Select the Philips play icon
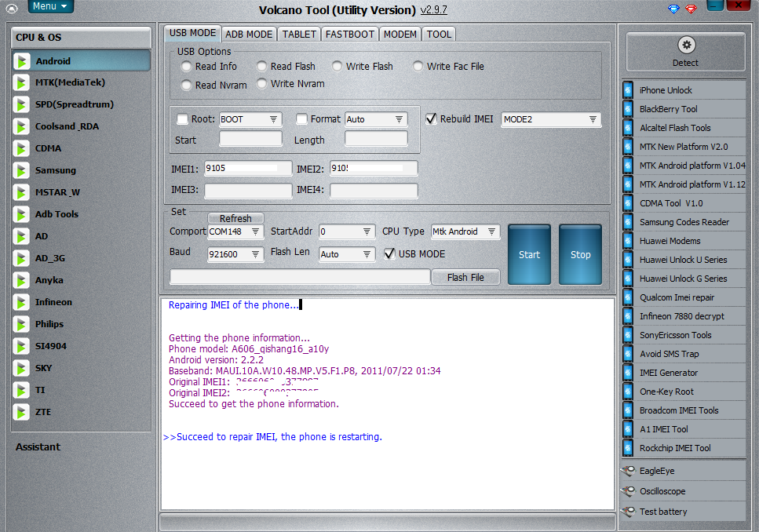759x532 pixels. [x=21, y=324]
